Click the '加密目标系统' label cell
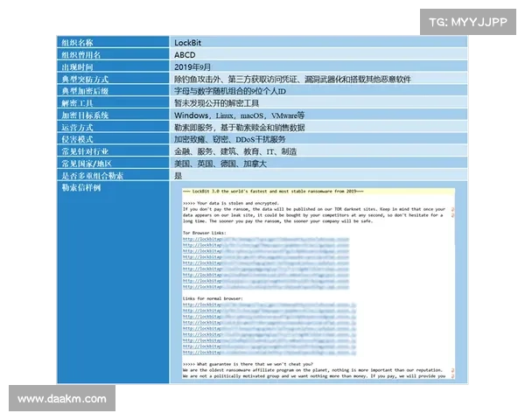 tap(113, 115)
